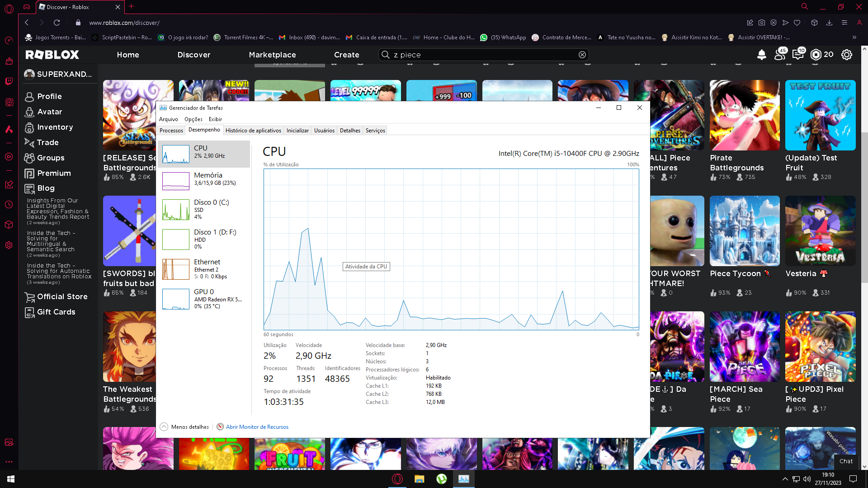This screenshot has width=868, height=488.
Task: Click the Roblox search input field
Action: pyautogui.click(x=484, y=55)
